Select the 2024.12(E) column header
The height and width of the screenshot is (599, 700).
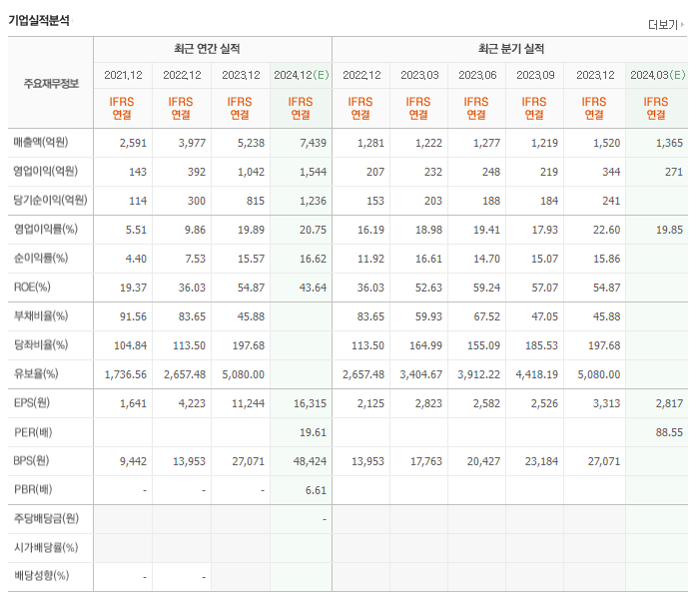(302, 75)
